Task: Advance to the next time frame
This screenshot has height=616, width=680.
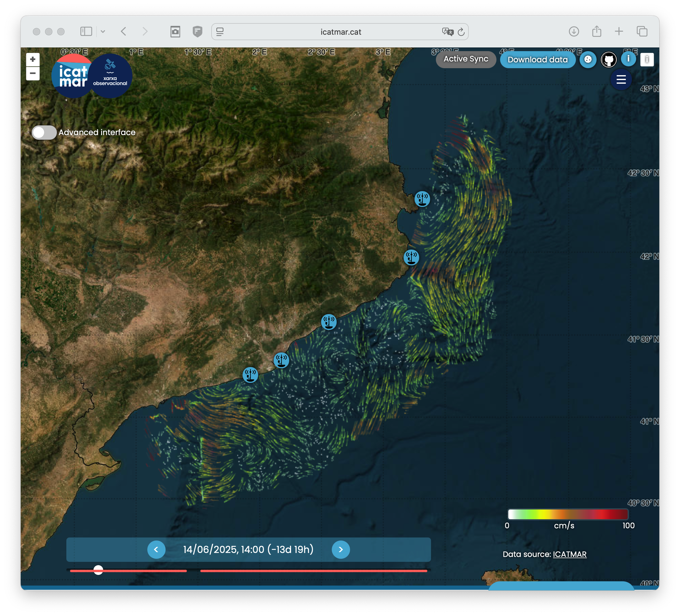Action: coord(341,550)
